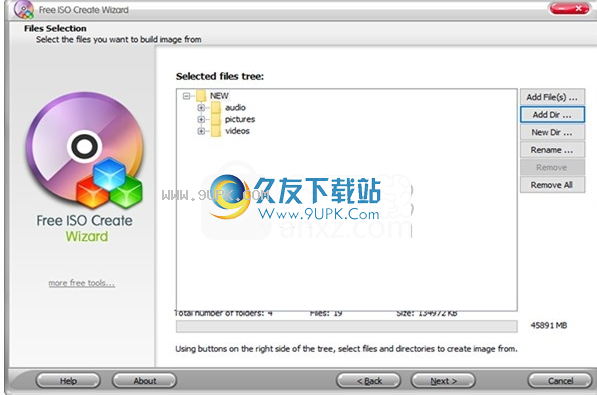Image resolution: width=597 pixels, height=395 pixels.
Task: Return to previous step with Back button
Action: coord(369,381)
